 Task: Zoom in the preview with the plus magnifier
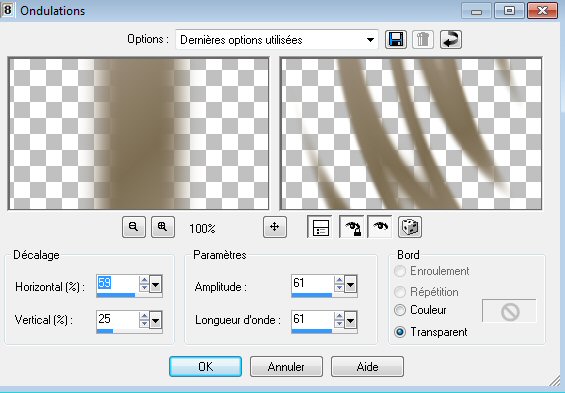click(x=163, y=227)
